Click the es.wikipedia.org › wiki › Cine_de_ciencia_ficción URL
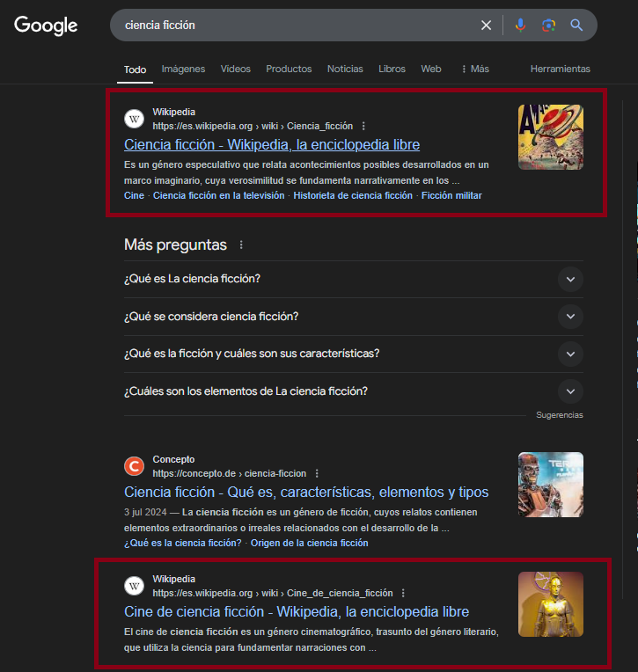The height and width of the screenshot is (672, 638). 273,593
